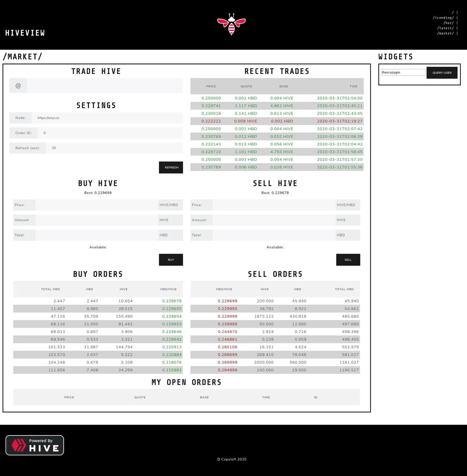Select sell order price 0.239999

point(227,324)
